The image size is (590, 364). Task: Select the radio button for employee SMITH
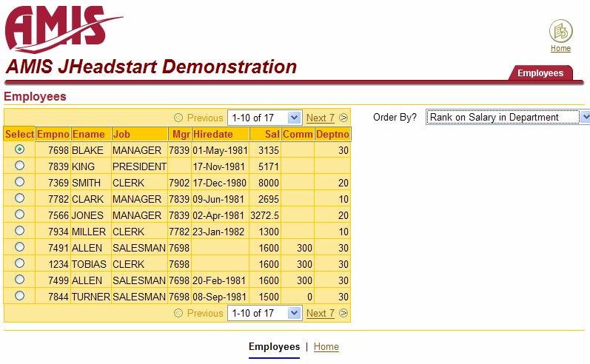coord(19,182)
